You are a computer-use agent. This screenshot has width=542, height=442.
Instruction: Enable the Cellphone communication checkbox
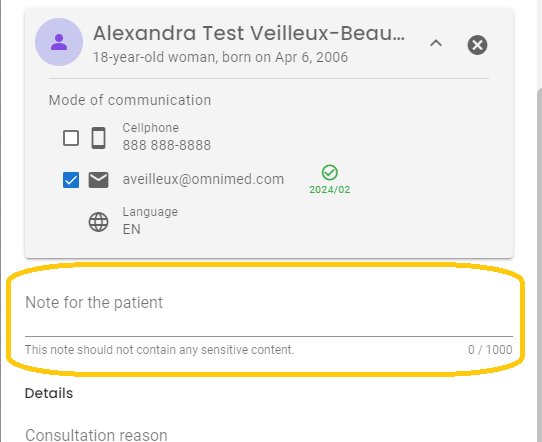(x=71, y=138)
